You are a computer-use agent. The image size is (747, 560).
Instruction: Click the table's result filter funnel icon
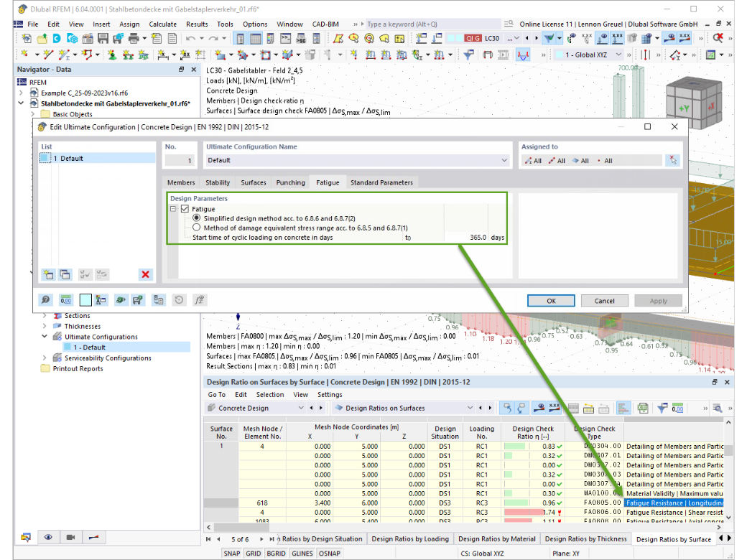(662, 408)
